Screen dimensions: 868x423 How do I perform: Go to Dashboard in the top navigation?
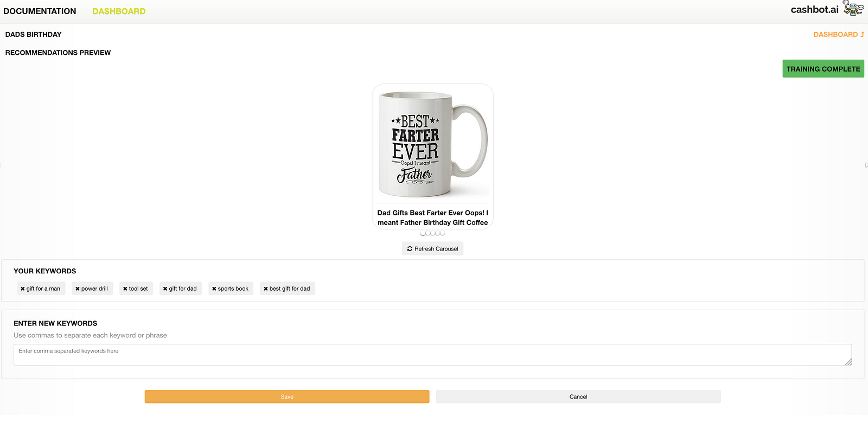(119, 11)
